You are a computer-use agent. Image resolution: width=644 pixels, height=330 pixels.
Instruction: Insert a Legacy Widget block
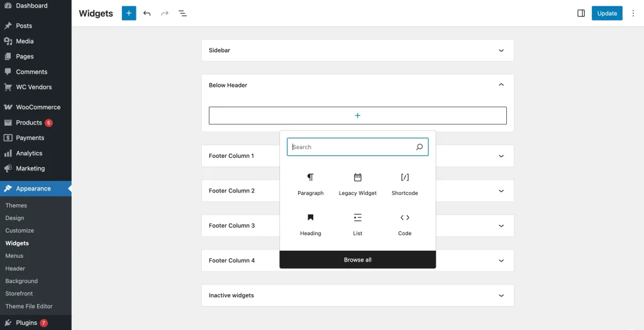[357, 184]
